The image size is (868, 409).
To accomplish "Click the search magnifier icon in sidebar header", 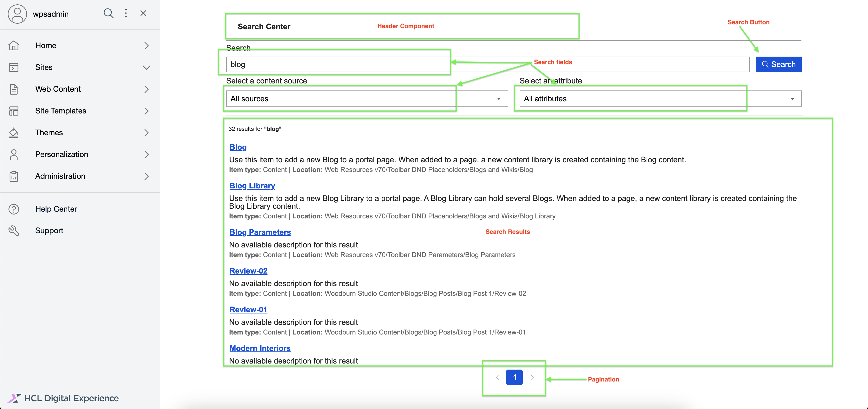I will (x=108, y=14).
